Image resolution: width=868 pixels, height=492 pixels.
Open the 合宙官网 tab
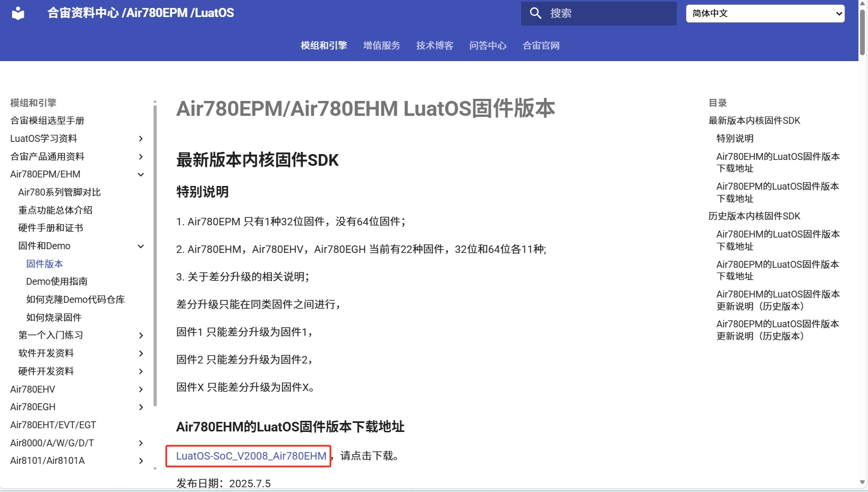pyautogui.click(x=541, y=46)
